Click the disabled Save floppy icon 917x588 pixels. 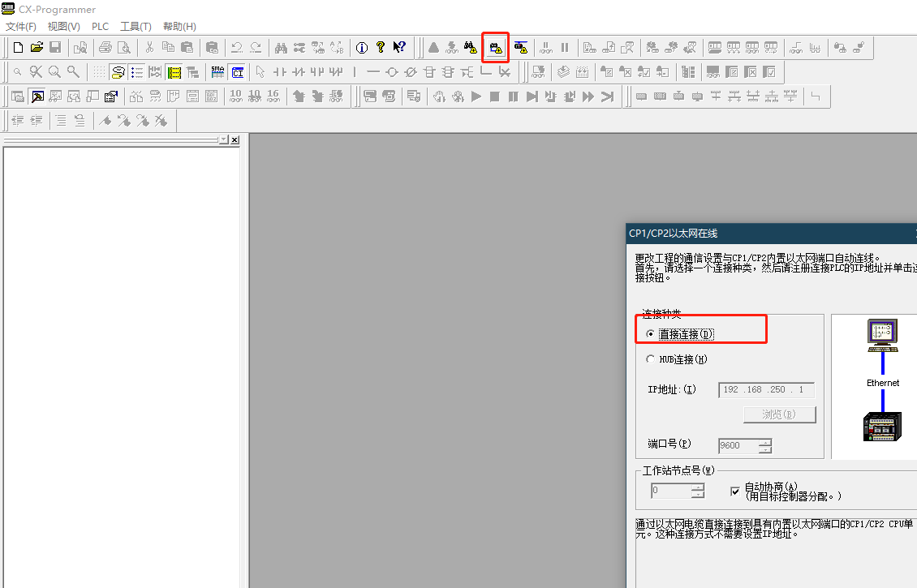pos(55,47)
